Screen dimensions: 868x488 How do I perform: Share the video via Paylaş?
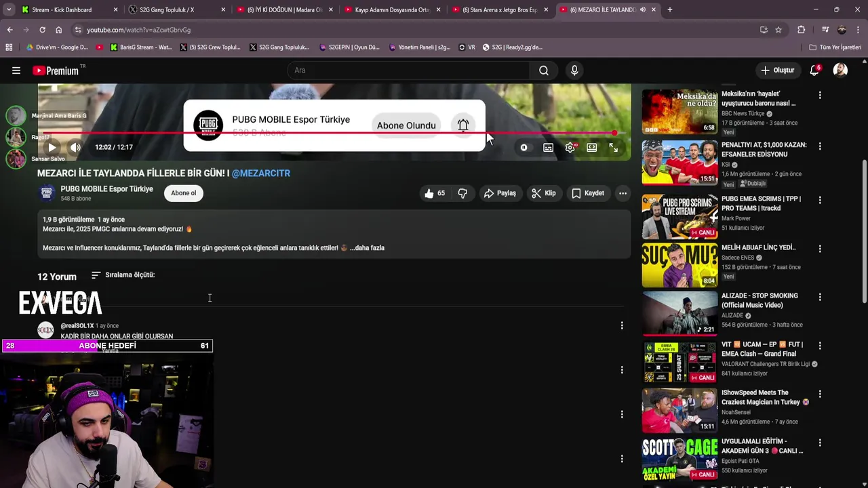coord(500,193)
